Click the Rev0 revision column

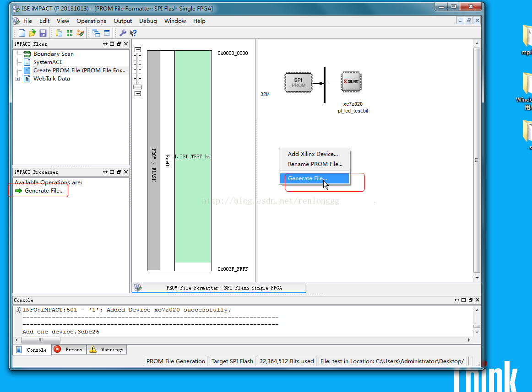[x=168, y=161]
